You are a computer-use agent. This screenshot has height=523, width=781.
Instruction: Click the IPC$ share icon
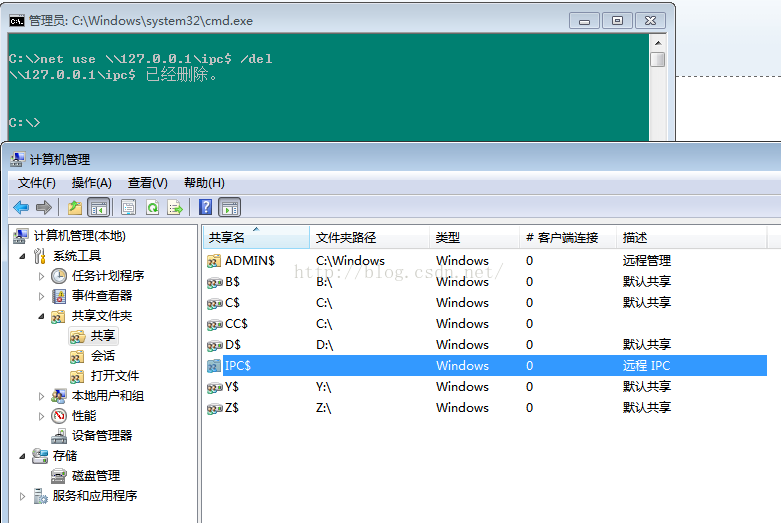[214, 366]
